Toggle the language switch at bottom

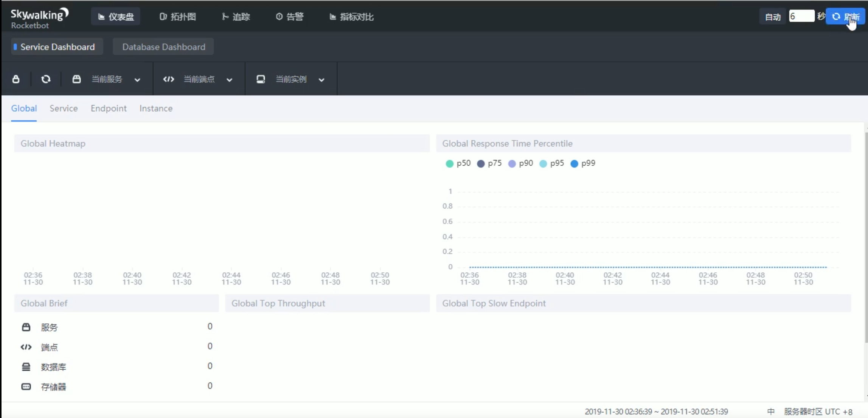770,412
